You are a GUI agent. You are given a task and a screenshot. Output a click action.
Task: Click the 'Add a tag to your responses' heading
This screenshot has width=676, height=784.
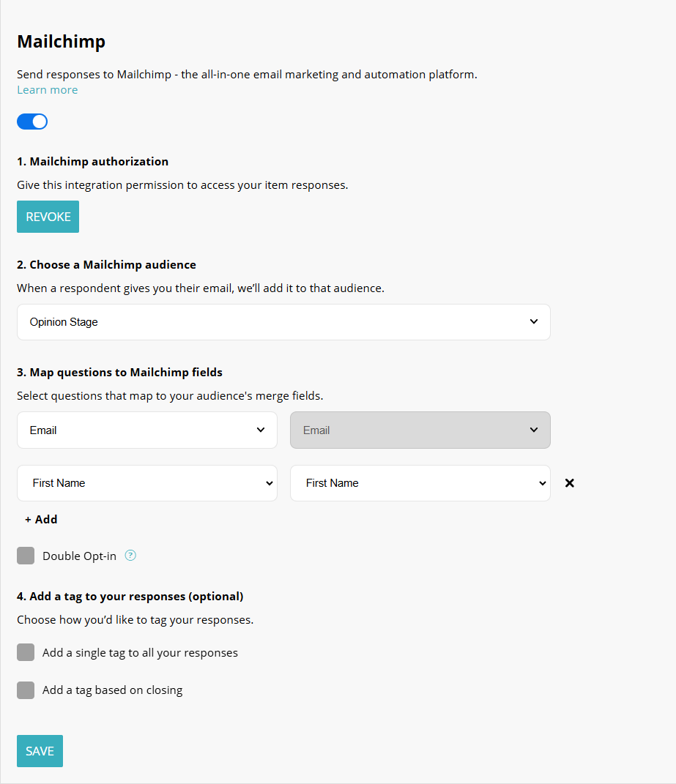[x=130, y=596]
